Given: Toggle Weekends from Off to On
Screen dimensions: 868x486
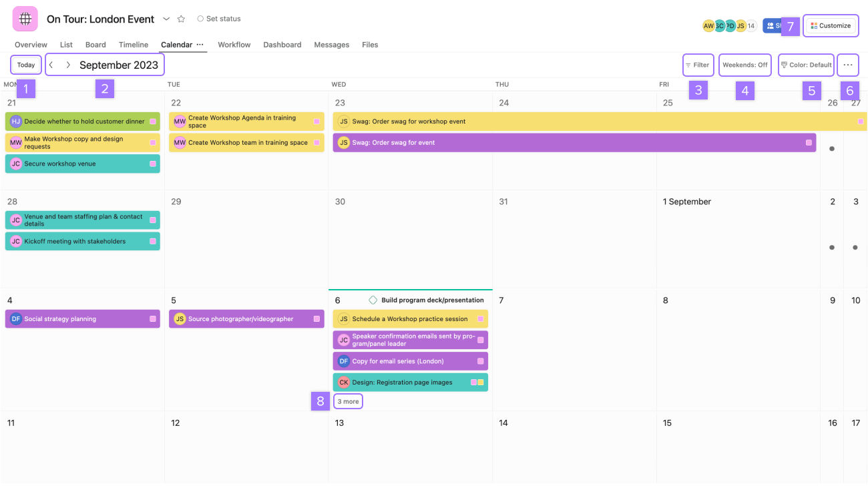Looking at the screenshot, I should click(x=745, y=65).
